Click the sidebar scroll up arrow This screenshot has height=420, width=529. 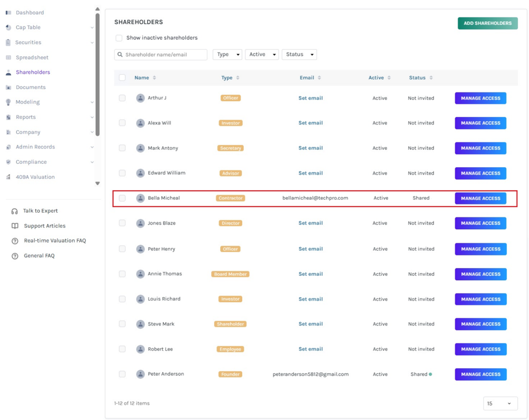pyautogui.click(x=97, y=9)
